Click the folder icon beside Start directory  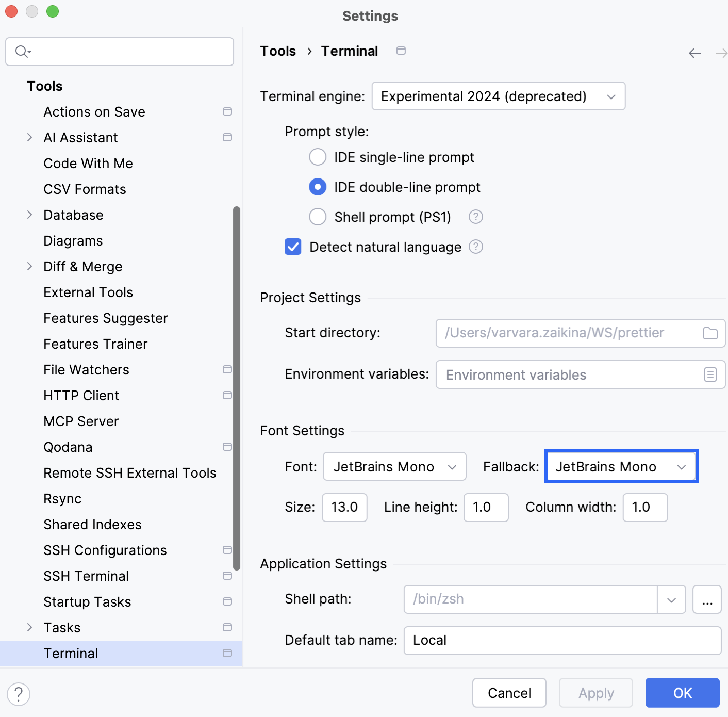click(710, 333)
